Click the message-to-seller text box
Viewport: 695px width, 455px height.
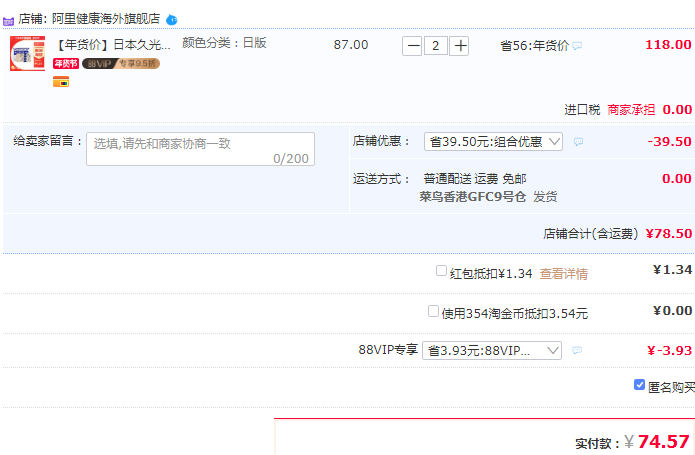[200, 149]
